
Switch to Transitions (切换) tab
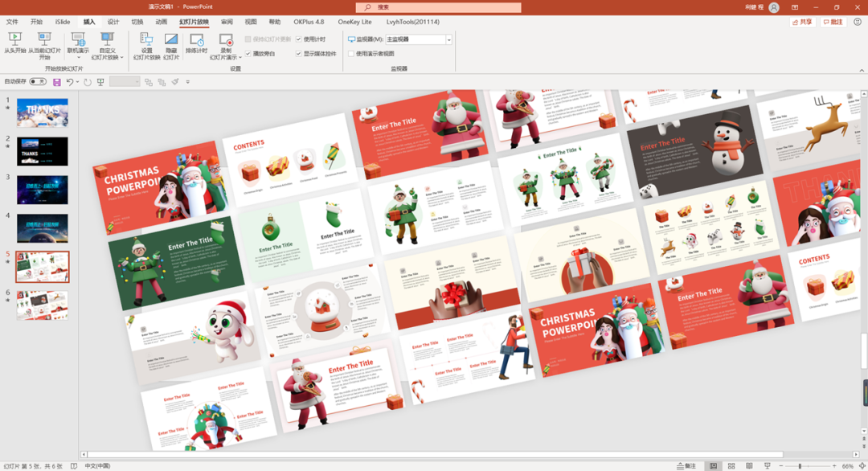pos(137,22)
